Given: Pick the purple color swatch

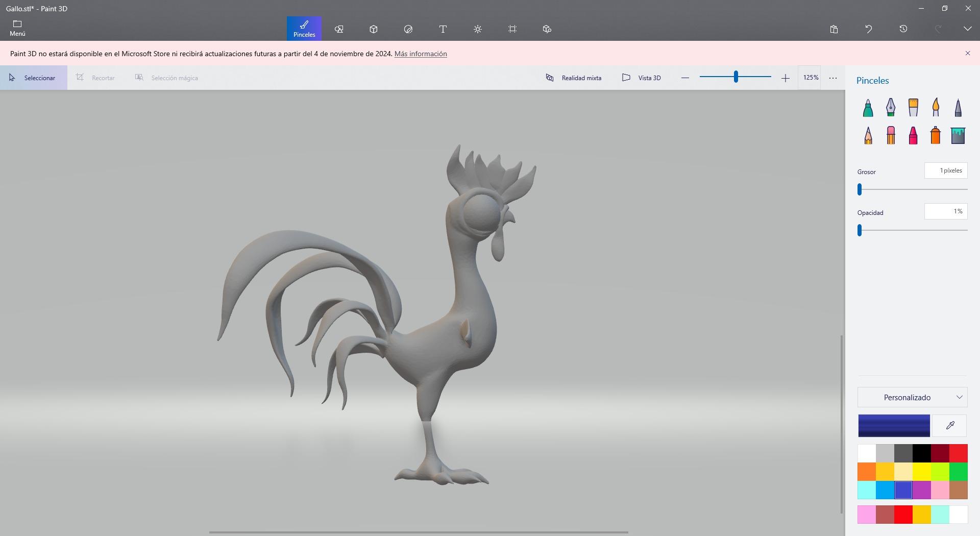Looking at the screenshot, I should tap(922, 490).
